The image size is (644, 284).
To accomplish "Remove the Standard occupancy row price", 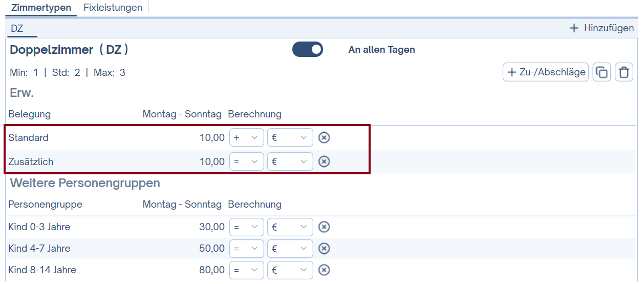I will [324, 137].
